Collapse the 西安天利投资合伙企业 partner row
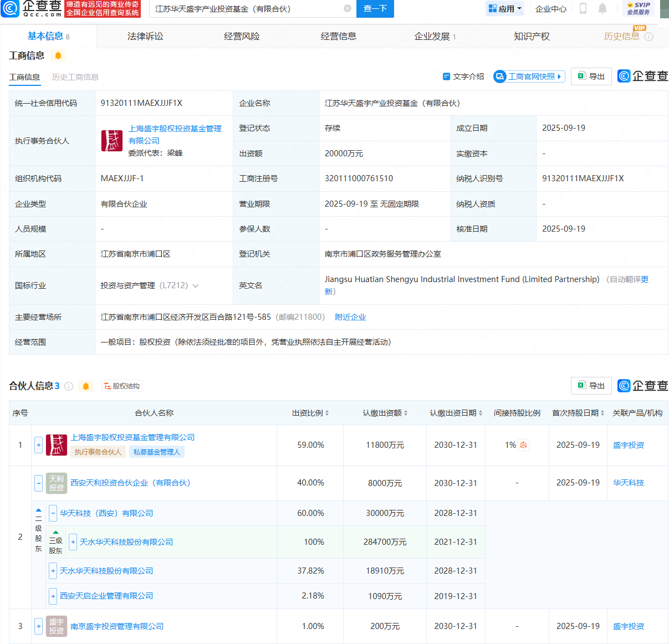The image size is (669, 644). point(39,483)
